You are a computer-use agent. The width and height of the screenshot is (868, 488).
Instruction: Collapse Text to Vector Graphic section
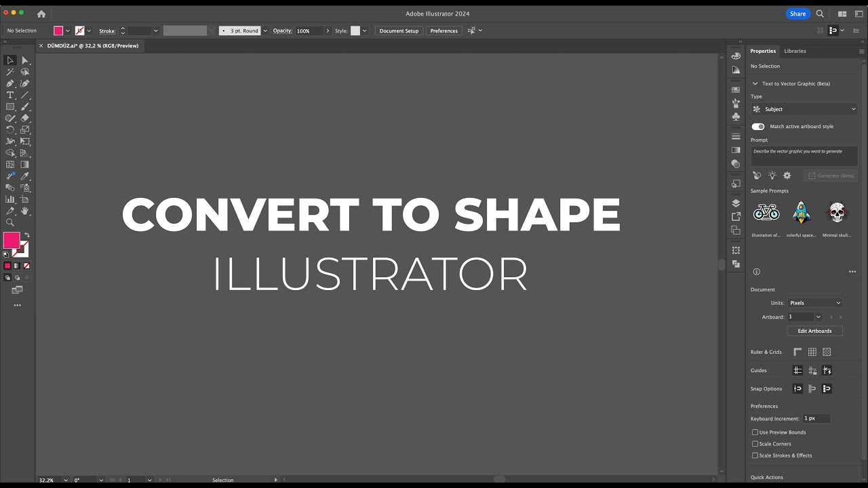pos(755,84)
